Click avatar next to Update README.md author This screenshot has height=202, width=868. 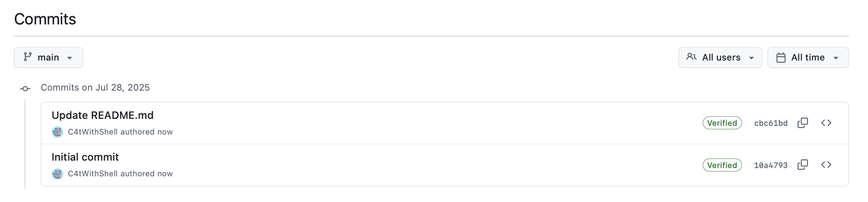click(x=57, y=132)
